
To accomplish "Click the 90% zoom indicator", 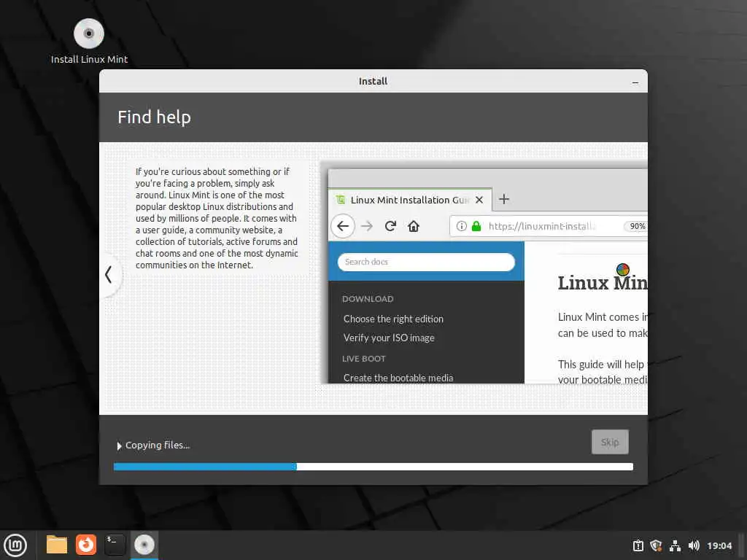I will (x=636, y=226).
